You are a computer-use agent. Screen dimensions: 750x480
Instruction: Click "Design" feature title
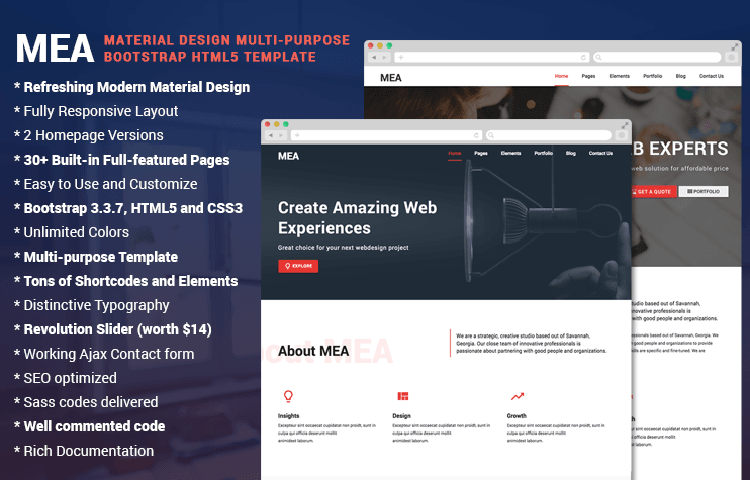pyautogui.click(x=401, y=415)
